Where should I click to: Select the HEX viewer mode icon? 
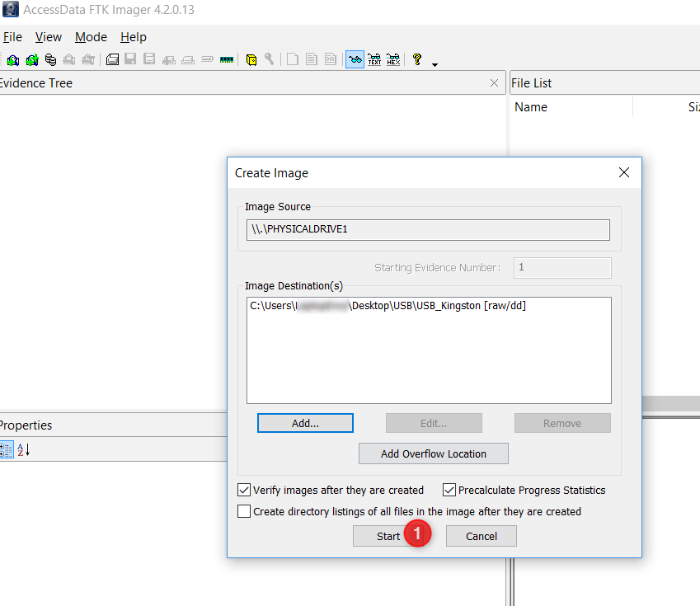coord(393,59)
